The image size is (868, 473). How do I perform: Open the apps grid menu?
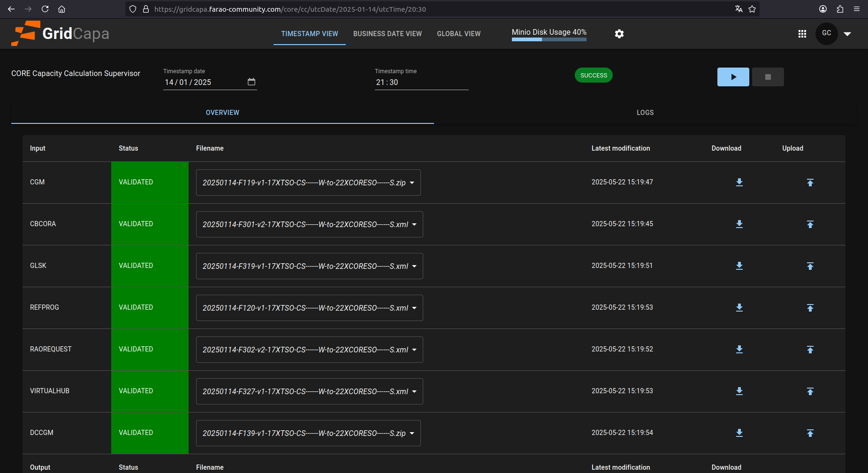click(x=802, y=33)
